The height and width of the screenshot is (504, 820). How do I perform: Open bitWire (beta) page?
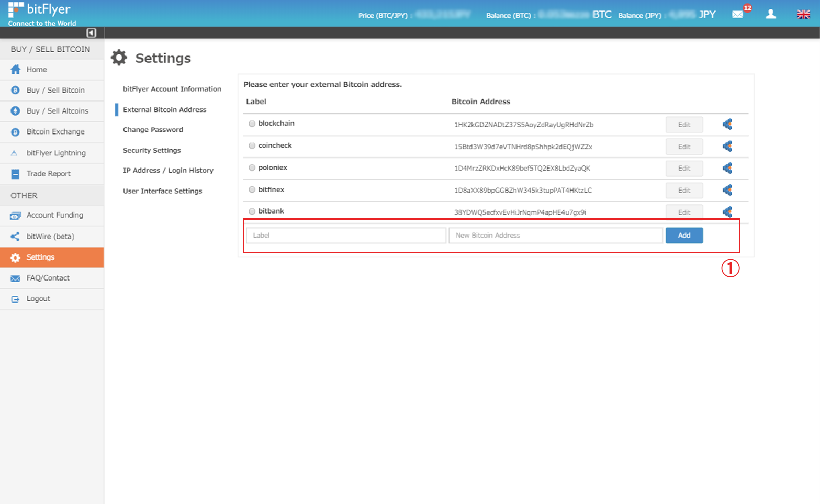tap(52, 237)
